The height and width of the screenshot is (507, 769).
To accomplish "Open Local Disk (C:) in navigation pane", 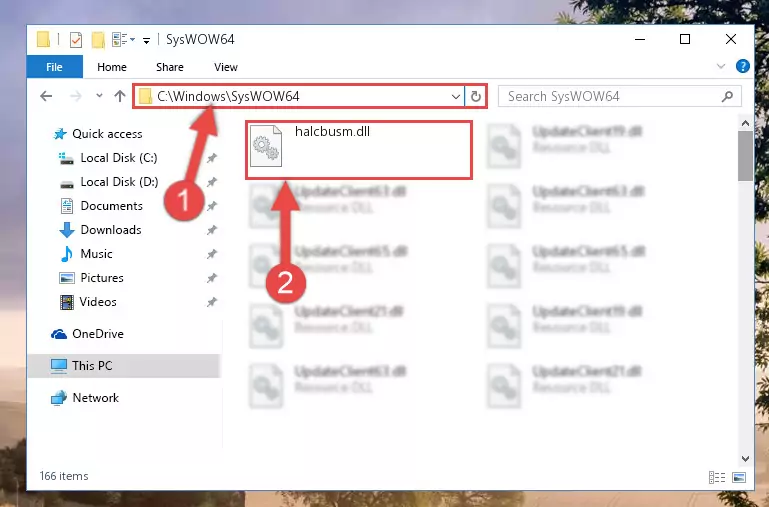I will pos(119,158).
